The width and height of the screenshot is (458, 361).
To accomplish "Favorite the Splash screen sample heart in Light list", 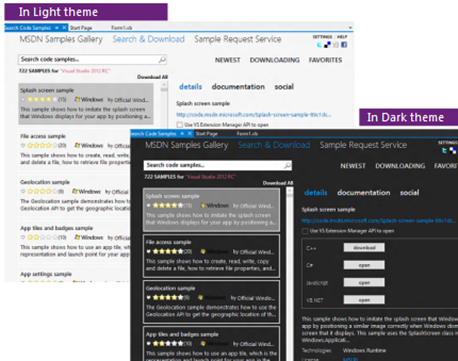I will [23, 99].
